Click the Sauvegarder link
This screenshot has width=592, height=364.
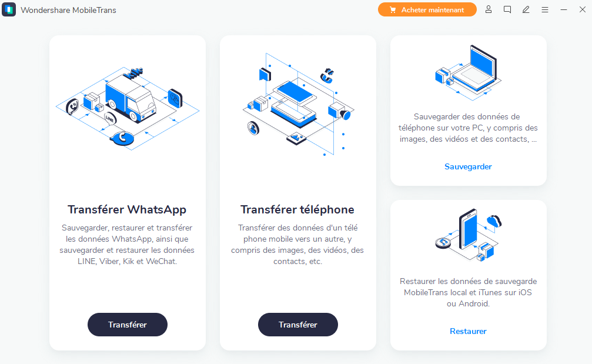click(468, 166)
